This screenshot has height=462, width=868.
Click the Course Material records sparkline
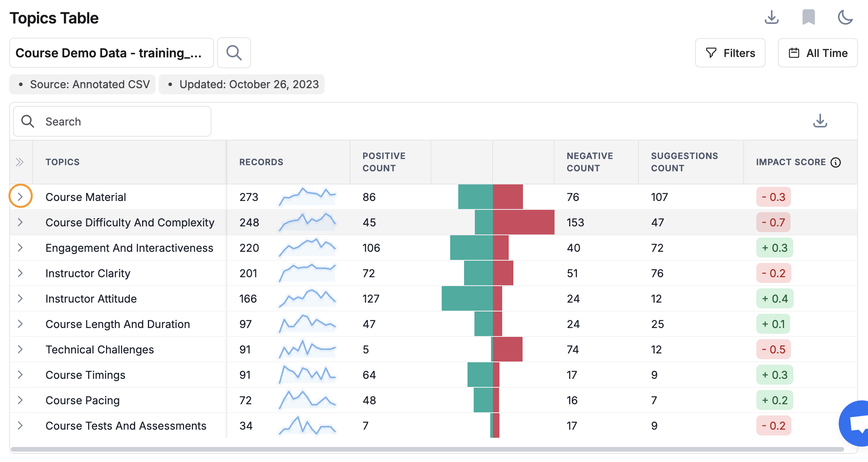(307, 197)
